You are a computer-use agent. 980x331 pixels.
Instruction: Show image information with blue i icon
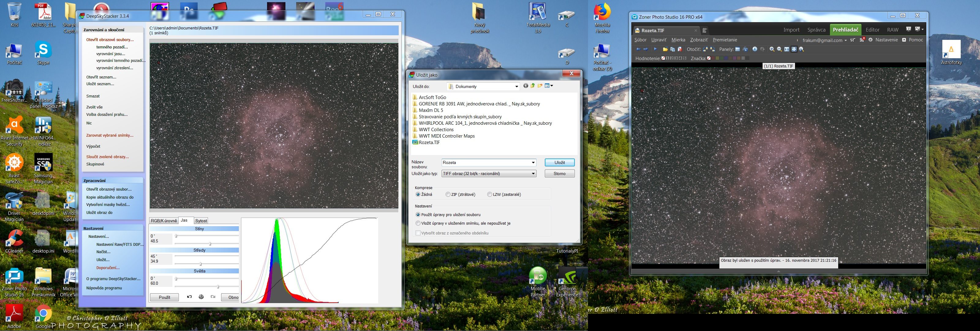click(x=755, y=49)
